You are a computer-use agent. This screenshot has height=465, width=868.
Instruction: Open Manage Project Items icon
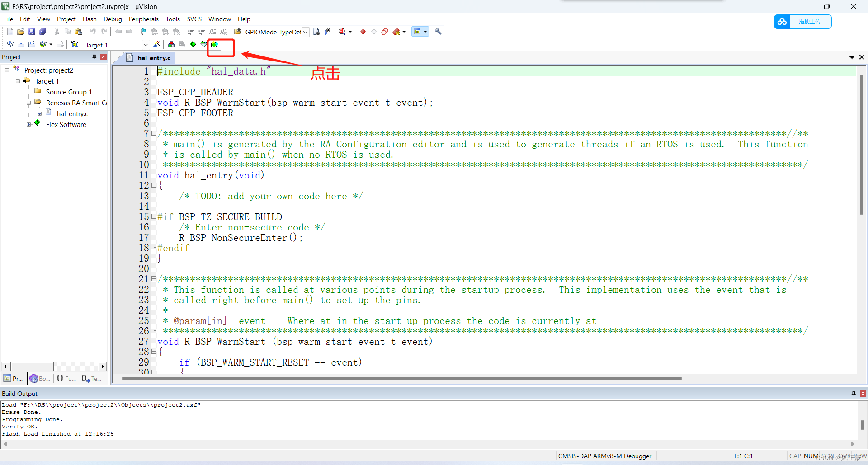pos(171,44)
